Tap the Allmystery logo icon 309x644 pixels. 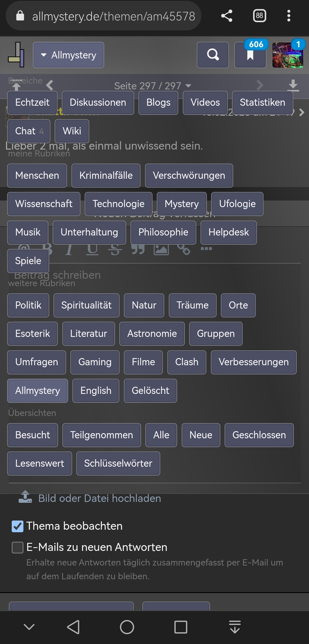(16, 55)
